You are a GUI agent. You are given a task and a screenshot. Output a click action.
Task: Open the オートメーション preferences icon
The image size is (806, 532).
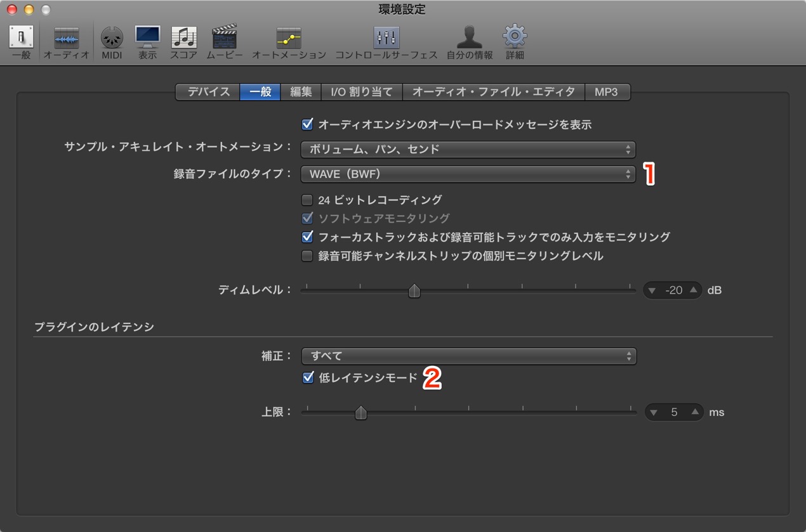[289, 38]
